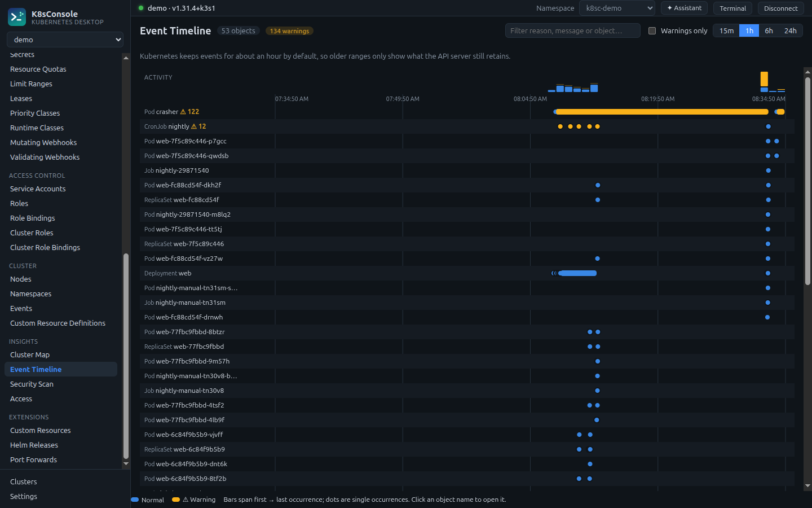Click the green connection status dot
The width and height of the screenshot is (812, 508).
(141, 8)
